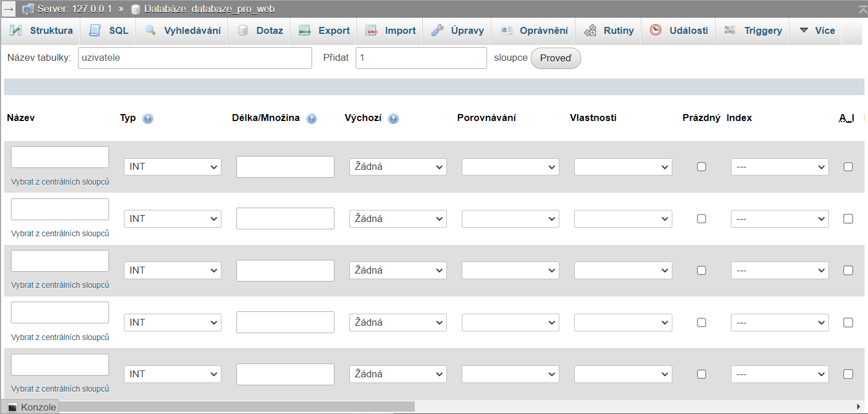The width and height of the screenshot is (868, 414).
Task: Click the Vyhledávání magnifier icon
Action: pyautogui.click(x=150, y=30)
